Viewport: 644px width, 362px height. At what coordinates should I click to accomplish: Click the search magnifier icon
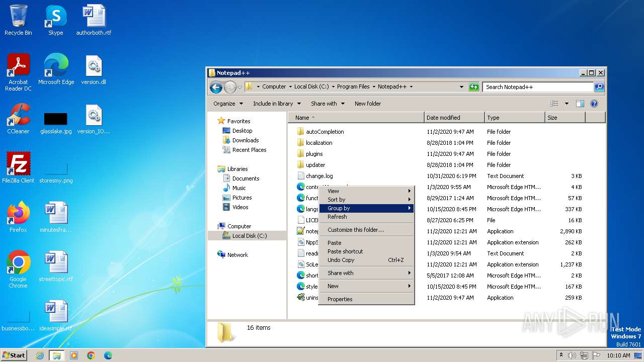point(599,87)
